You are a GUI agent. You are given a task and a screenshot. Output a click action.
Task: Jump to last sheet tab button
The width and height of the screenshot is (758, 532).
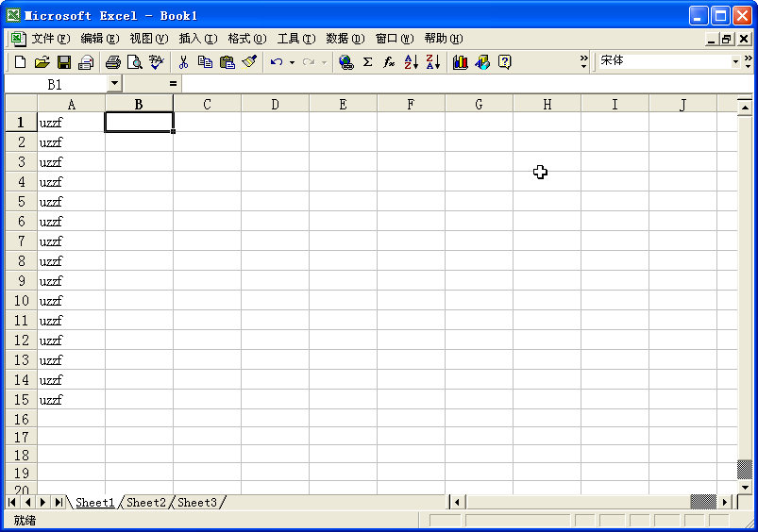pyautogui.click(x=59, y=503)
